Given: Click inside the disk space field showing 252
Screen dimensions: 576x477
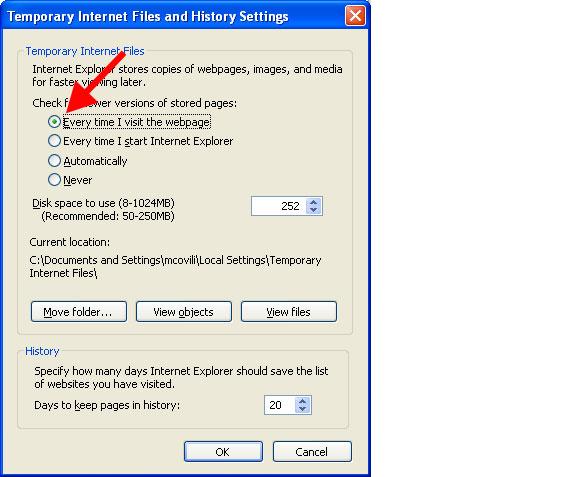Looking at the screenshot, I should click(x=279, y=206).
